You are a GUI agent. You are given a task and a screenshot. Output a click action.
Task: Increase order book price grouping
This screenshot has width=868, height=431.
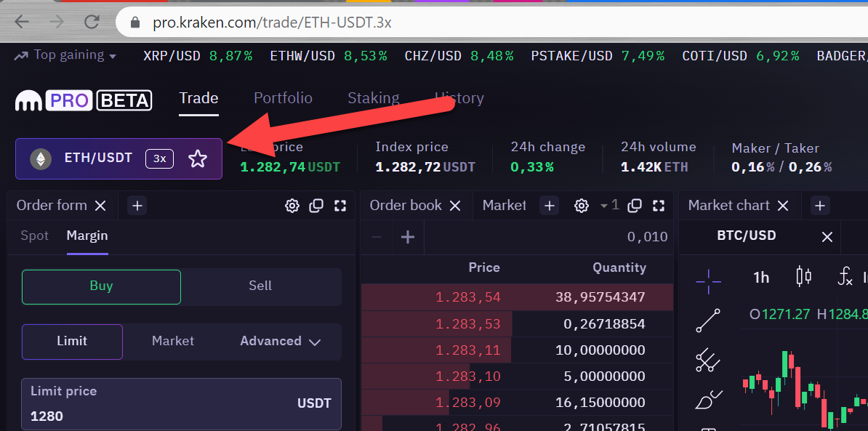408,238
